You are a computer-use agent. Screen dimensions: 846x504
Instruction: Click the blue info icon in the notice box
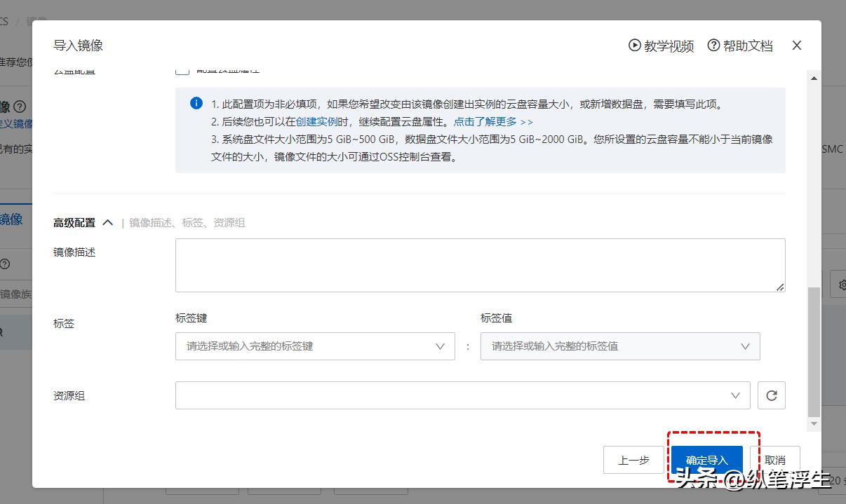click(196, 102)
